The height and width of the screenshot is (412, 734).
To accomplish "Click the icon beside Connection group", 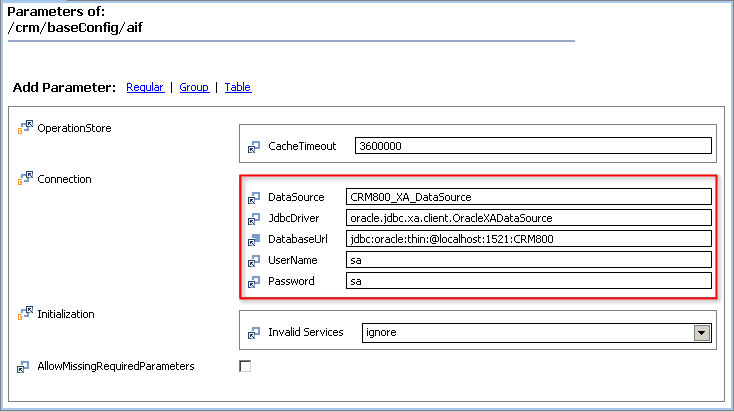I will tap(25, 179).
